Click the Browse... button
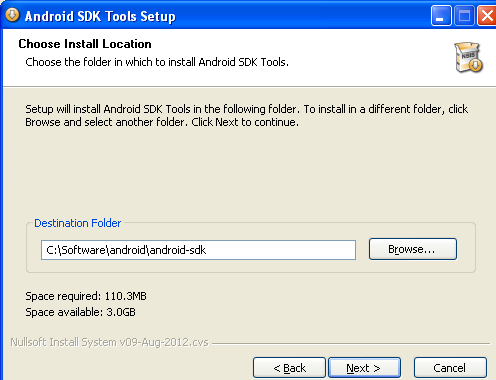This screenshot has height=380, width=496. pos(413,249)
